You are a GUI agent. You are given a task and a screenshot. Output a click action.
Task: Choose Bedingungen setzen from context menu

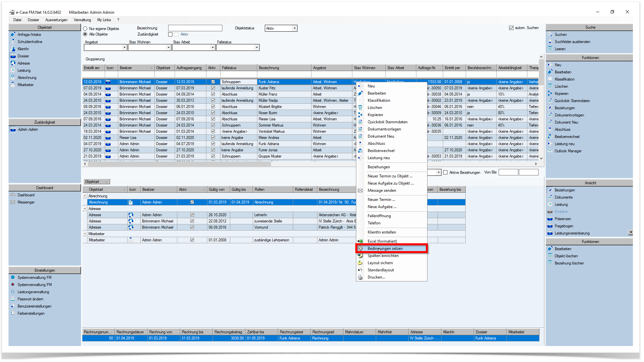392,248
